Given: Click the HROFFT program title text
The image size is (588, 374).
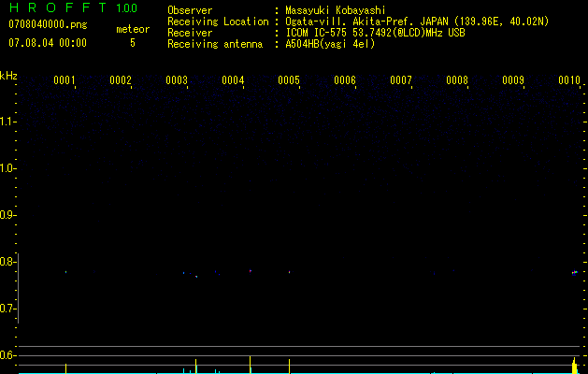Looking at the screenshot, I should point(58,7).
